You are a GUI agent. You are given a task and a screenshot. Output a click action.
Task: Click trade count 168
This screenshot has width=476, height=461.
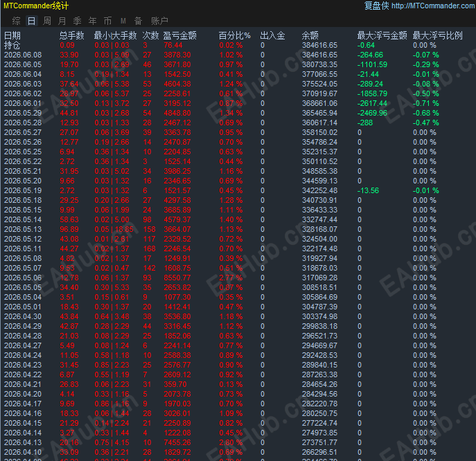tap(150, 248)
